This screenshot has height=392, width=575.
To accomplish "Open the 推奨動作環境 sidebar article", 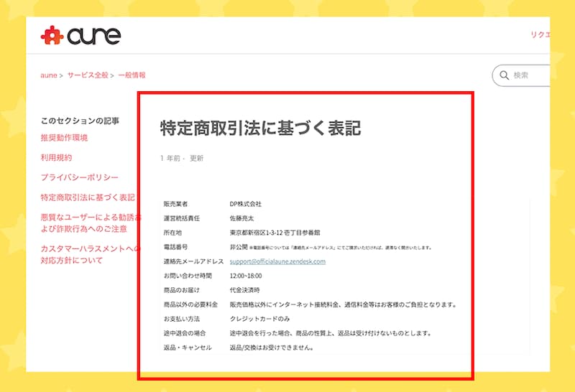I will (x=64, y=138).
